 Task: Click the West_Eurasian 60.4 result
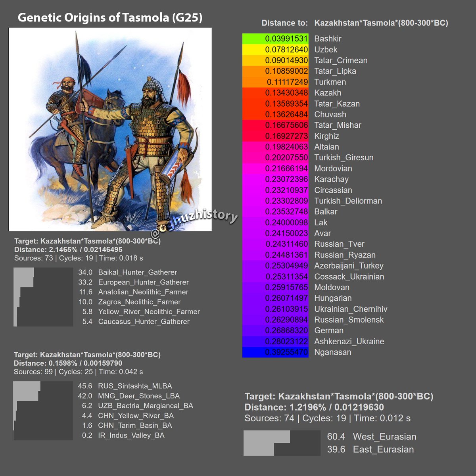point(372,437)
